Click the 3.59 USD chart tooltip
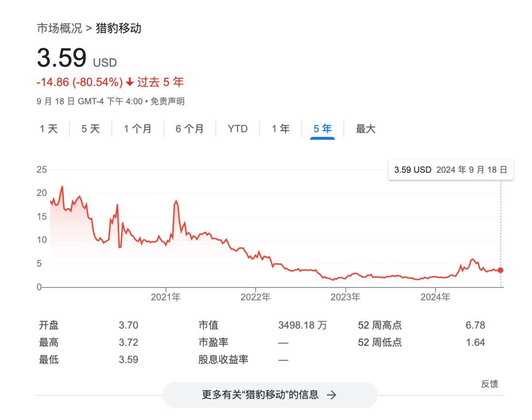Image resolution: width=532 pixels, height=420 pixels. tap(451, 170)
